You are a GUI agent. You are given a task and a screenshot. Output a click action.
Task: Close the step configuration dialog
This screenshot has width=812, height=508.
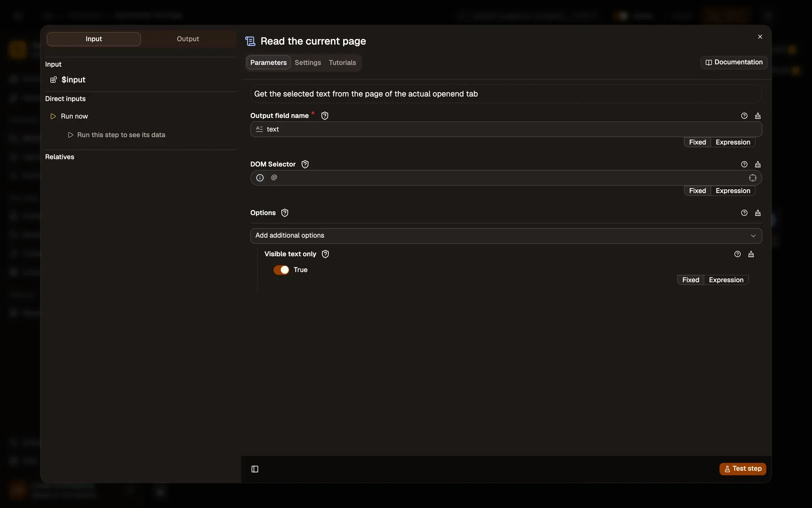pyautogui.click(x=760, y=37)
